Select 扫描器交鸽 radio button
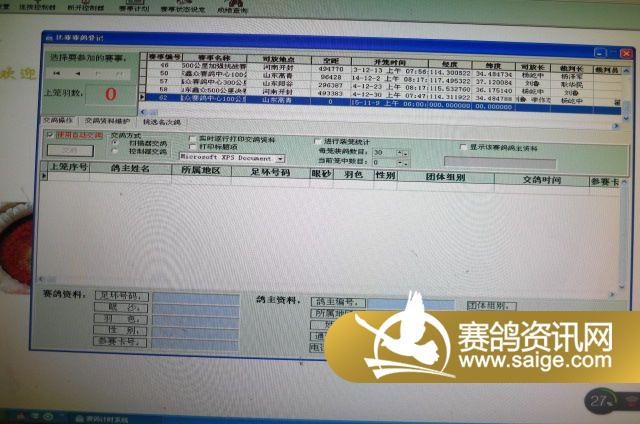The height and width of the screenshot is (424, 640). pos(114,142)
